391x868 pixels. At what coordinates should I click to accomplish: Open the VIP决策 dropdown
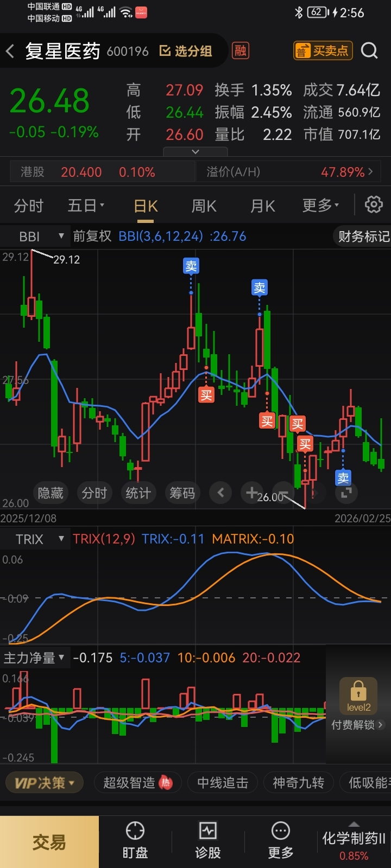(x=44, y=783)
